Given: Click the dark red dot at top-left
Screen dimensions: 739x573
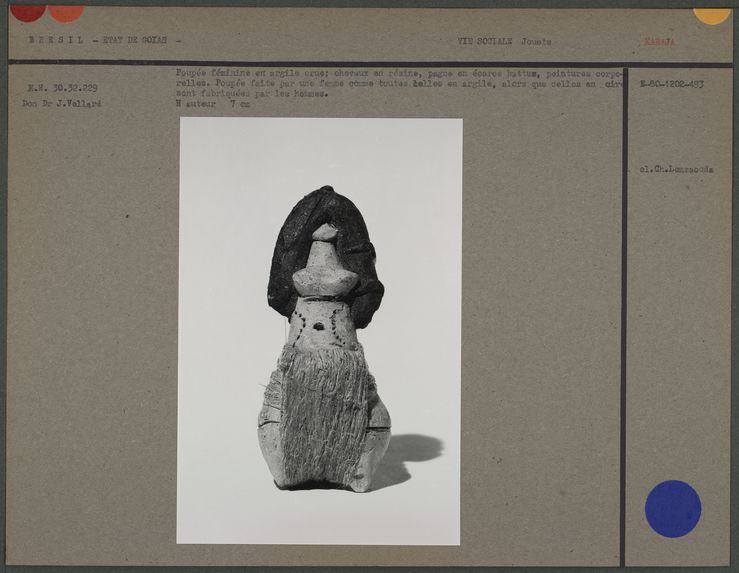Looking at the screenshot, I should click(x=27, y=11).
